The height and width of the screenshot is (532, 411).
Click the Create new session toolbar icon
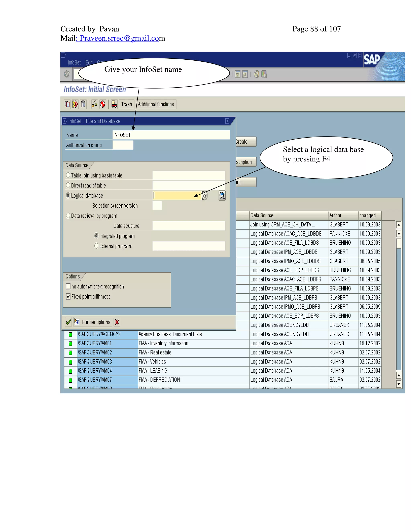click(x=238, y=74)
